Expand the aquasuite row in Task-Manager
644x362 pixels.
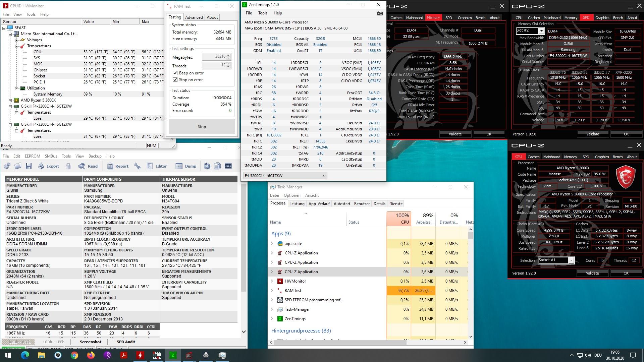(272, 244)
